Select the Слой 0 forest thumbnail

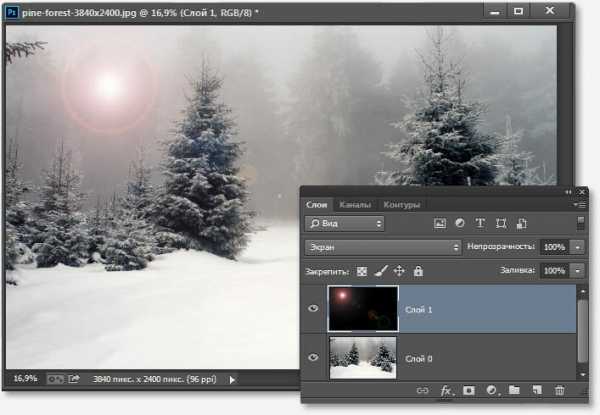[x=363, y=358]
